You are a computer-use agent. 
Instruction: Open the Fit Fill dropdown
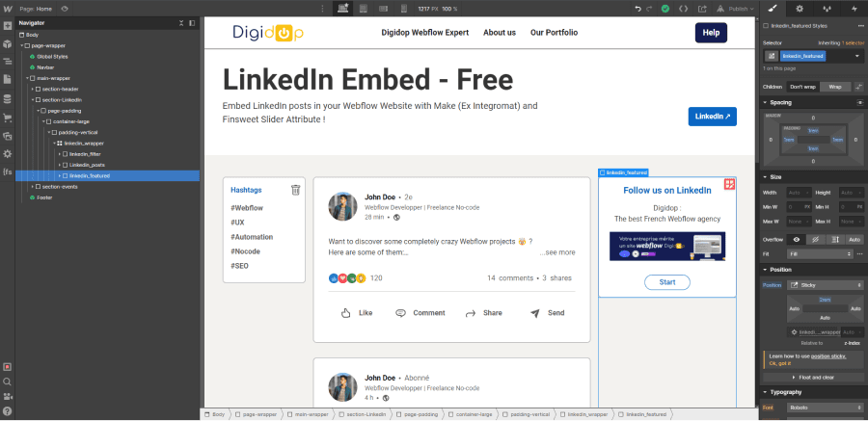[821, 253]
